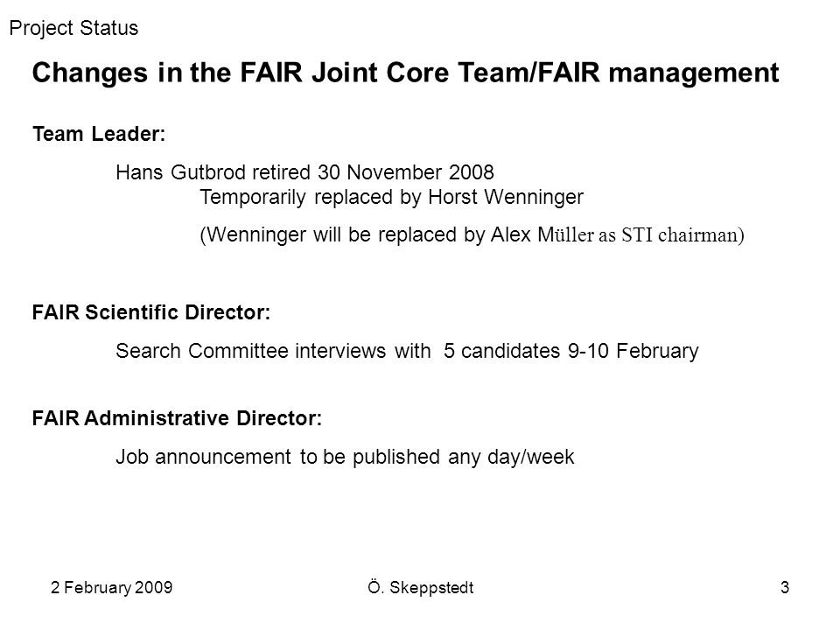This screenshot has height=630, width=840.
Task: Click the Alex Müller STI chairman note
Action: pos(472,235)
